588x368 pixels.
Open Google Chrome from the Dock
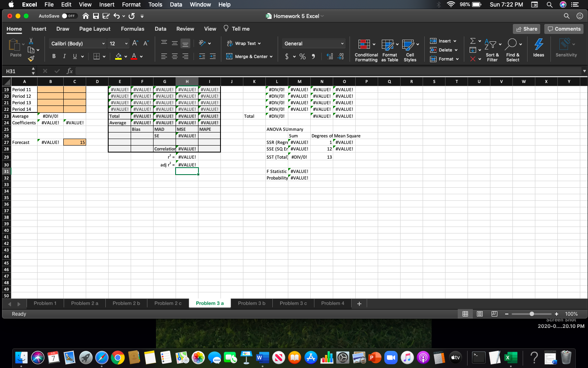click(118, 358)
